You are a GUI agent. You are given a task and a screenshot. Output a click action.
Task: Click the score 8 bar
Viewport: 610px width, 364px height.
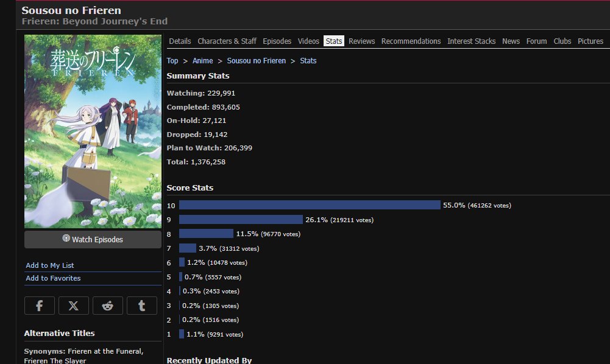click(206, 234)
